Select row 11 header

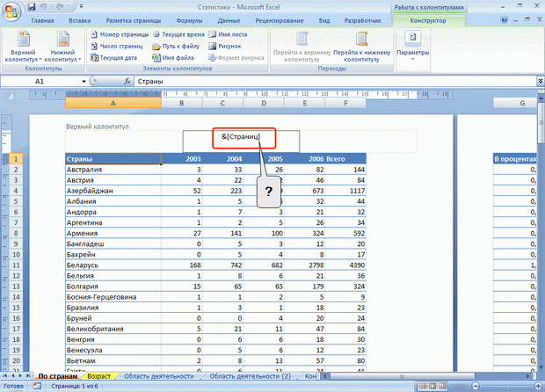(16, 265)
